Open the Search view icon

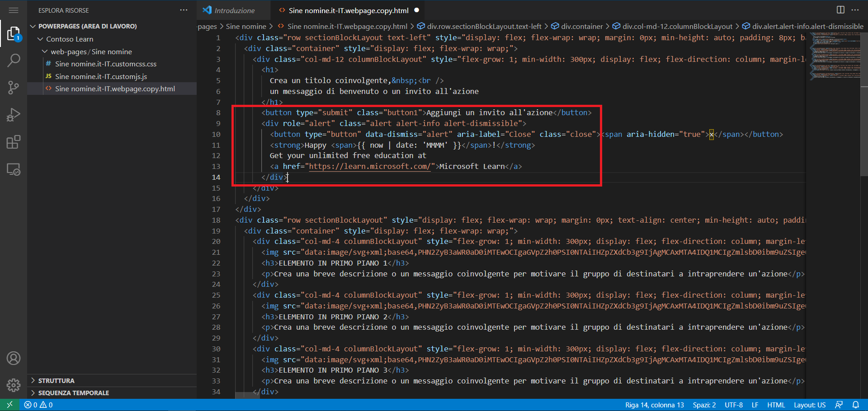point(14,60)
